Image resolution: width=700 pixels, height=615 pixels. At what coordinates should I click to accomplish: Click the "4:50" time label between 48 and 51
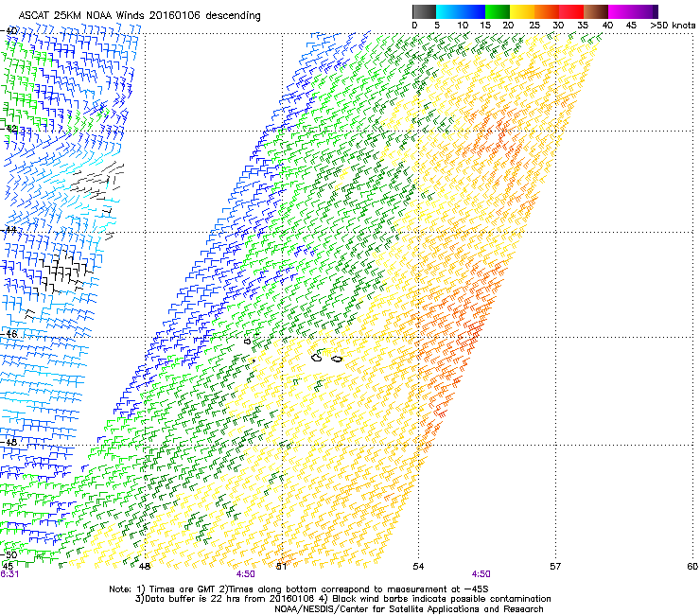246,574
